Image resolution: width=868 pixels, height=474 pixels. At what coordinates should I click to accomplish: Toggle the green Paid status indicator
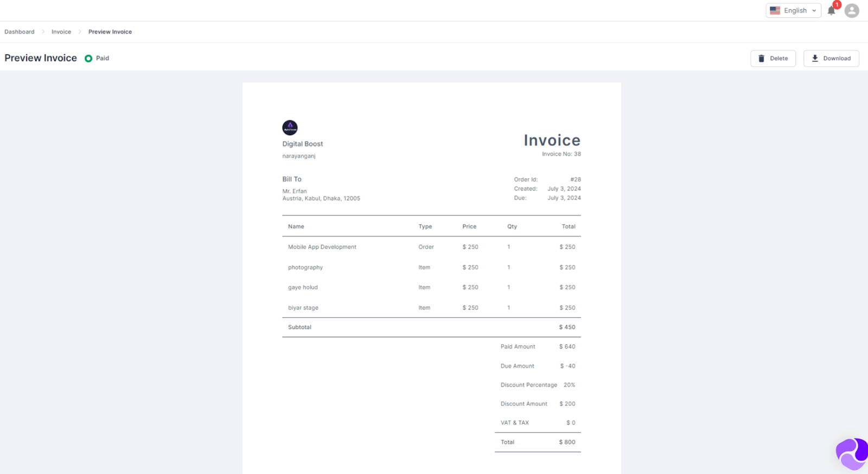click(x=88, y=58)
